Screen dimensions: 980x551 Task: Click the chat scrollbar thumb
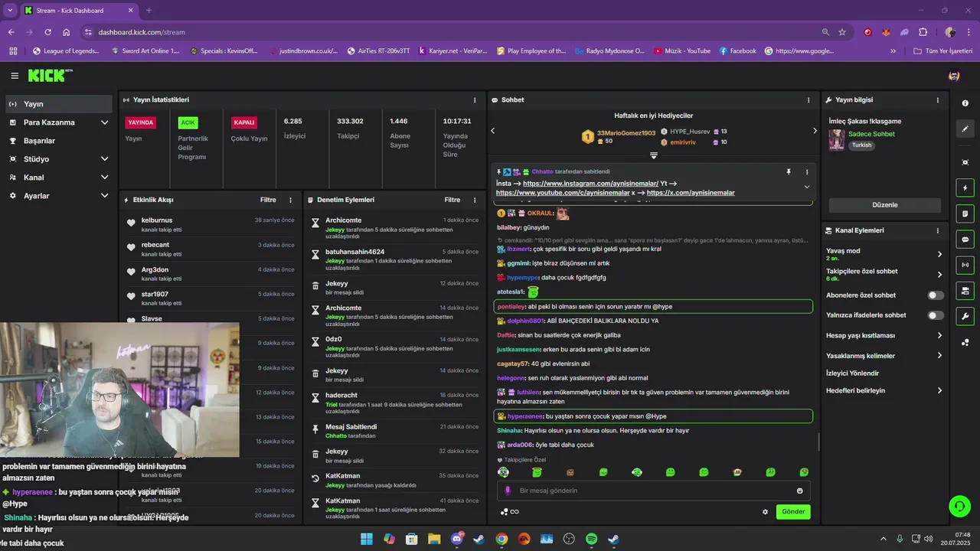(x=818, y=442)
